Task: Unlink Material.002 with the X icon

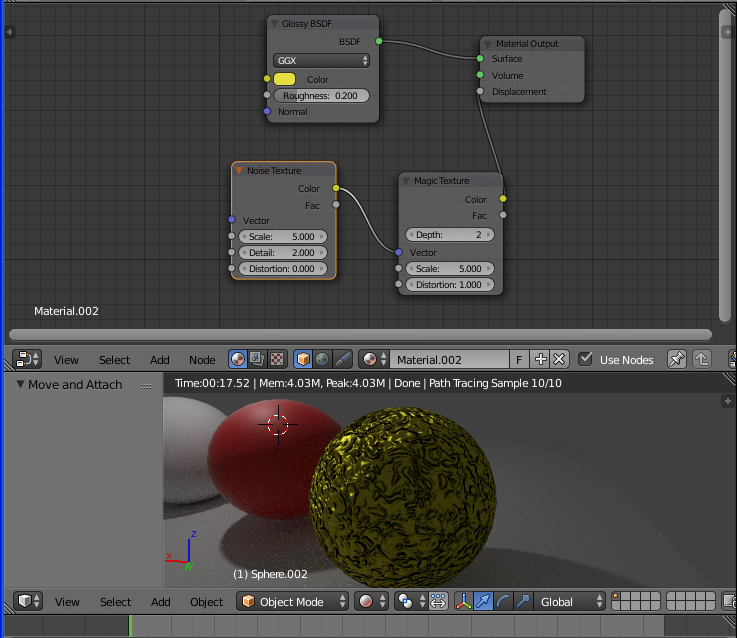Action: (x=559, y=359)
